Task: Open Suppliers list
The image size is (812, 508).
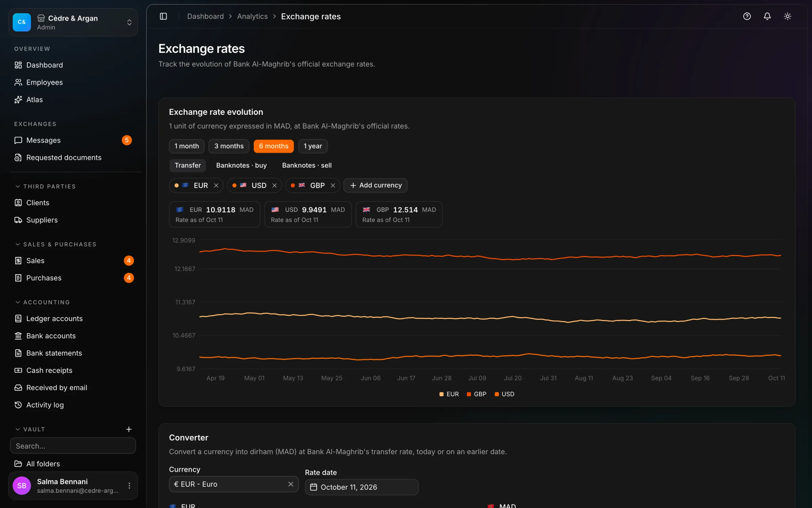Action: [73, 220]
